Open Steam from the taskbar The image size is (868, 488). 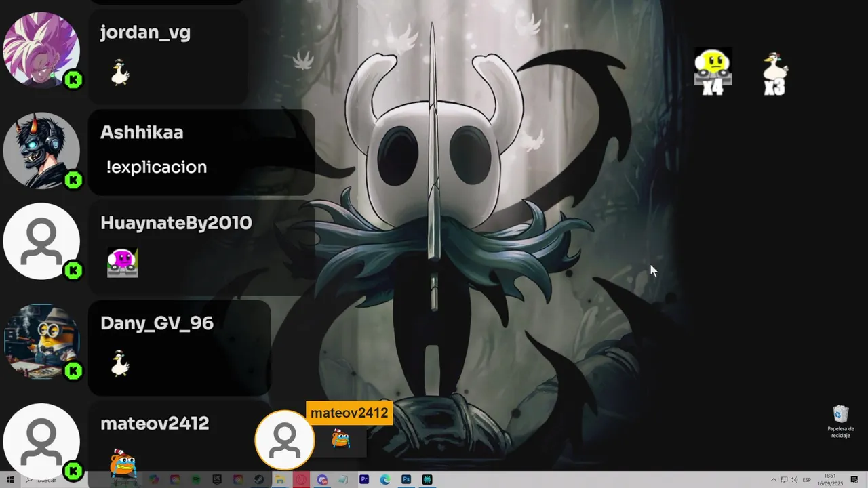click(259, 479)
